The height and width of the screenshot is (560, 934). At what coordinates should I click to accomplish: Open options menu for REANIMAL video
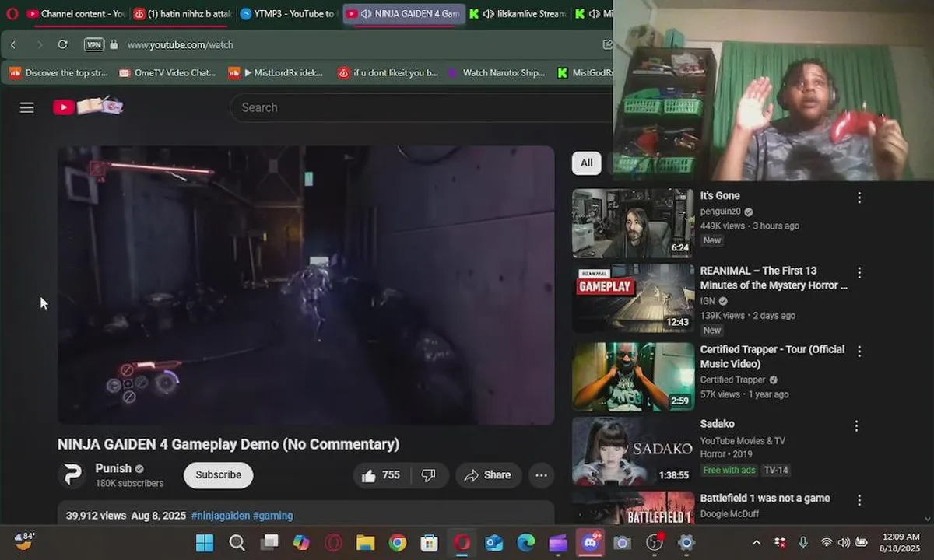[859, 273]
